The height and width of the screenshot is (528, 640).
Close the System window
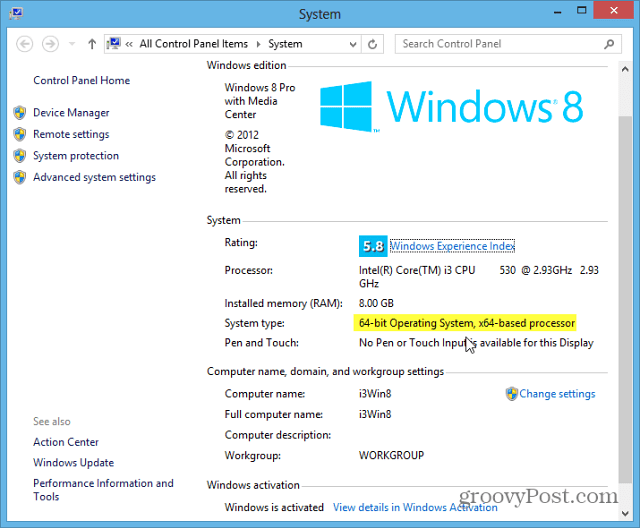[x=614, y=10]
